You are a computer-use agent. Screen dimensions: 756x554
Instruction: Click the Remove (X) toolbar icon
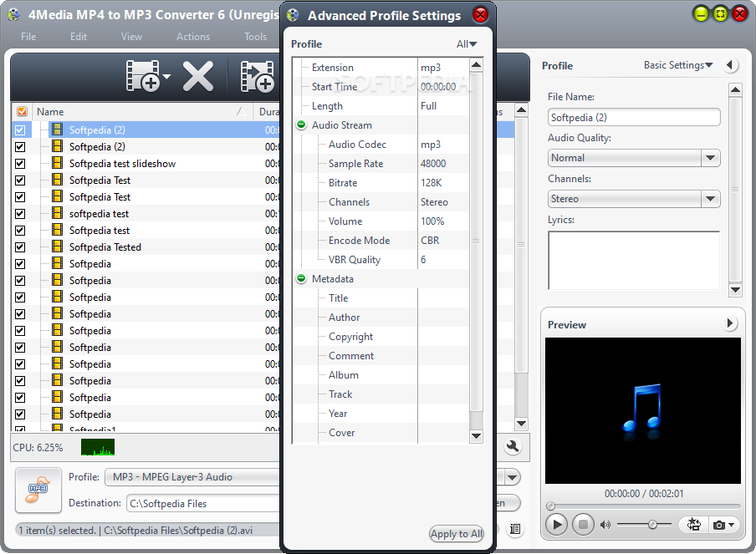tap(197, 76)
